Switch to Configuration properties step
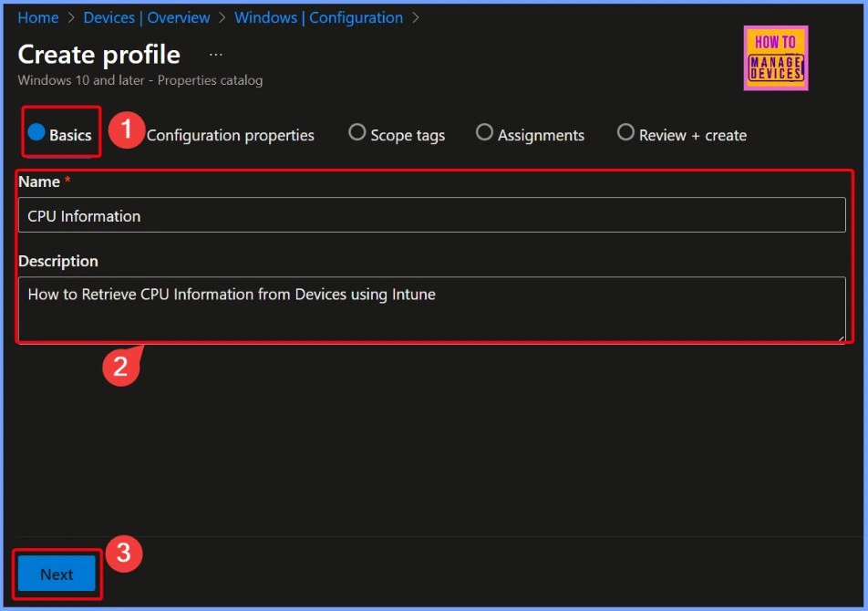 point(230,135)
